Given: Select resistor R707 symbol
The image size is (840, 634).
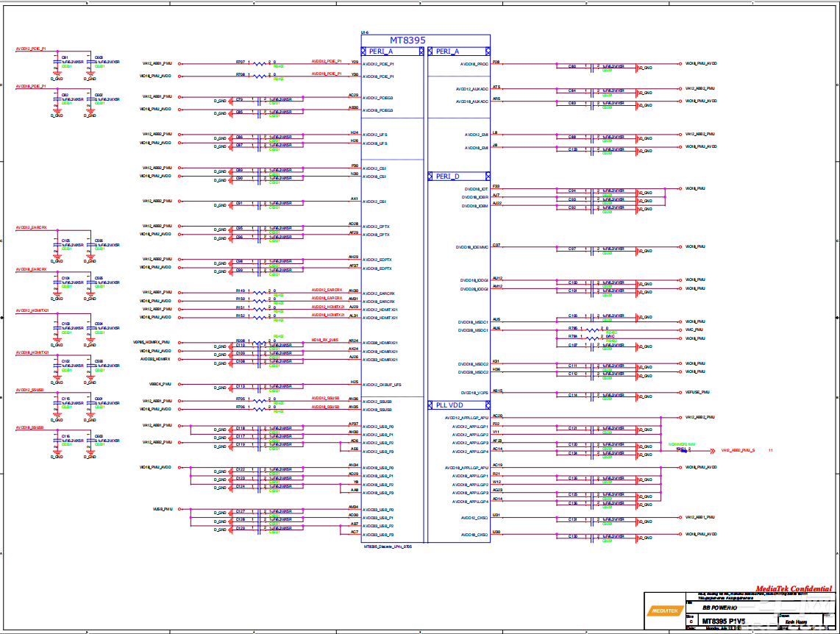Looking at the screenshot, I should click(261, 64).
